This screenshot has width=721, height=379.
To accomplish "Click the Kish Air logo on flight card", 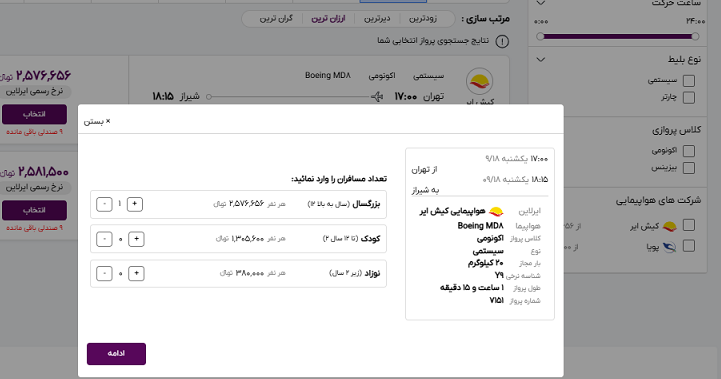I will click(x=480, y=82).
